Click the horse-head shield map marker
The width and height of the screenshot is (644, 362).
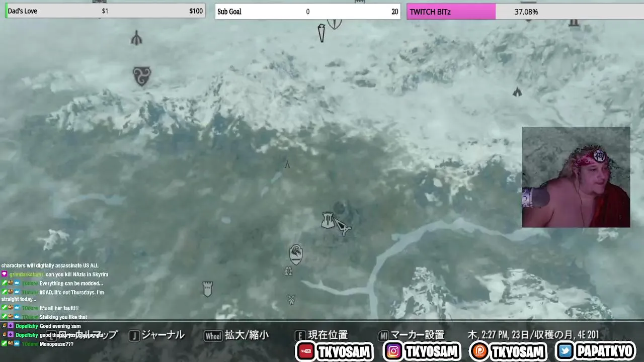pyautogui.click(x=296, y=254)
